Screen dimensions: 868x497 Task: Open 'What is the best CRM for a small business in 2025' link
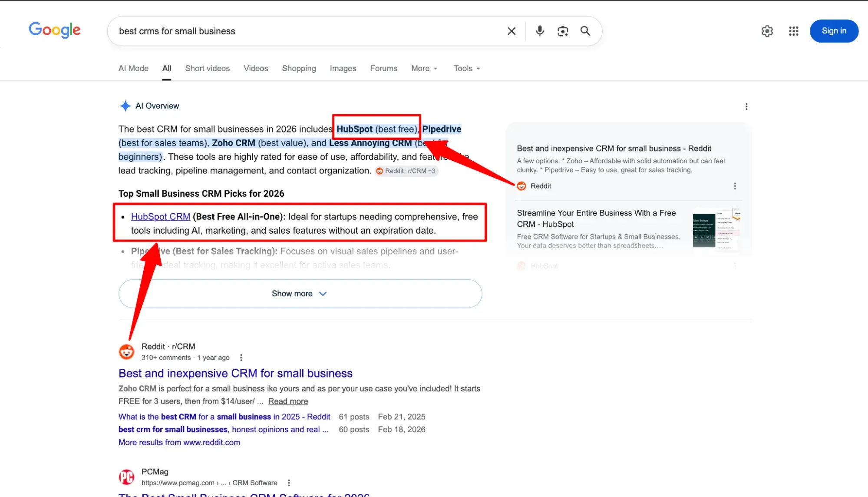pos(224,417)
